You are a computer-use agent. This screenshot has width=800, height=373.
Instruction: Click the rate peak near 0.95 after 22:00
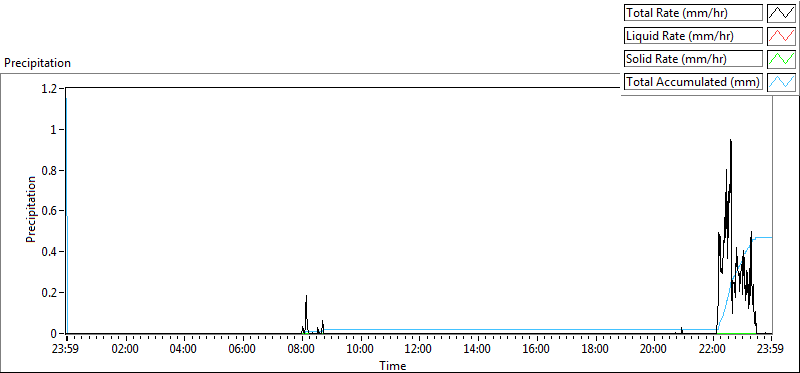pos(731,140)
